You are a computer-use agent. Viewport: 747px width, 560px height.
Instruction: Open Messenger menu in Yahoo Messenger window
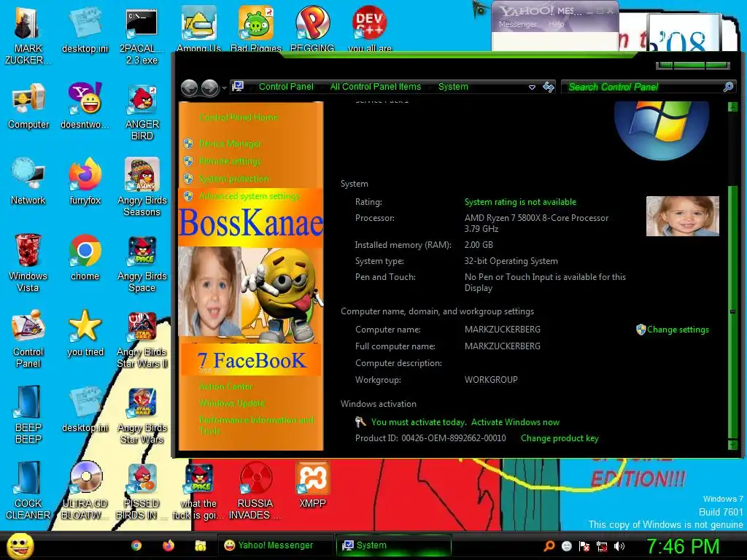(x=517, y=24)
